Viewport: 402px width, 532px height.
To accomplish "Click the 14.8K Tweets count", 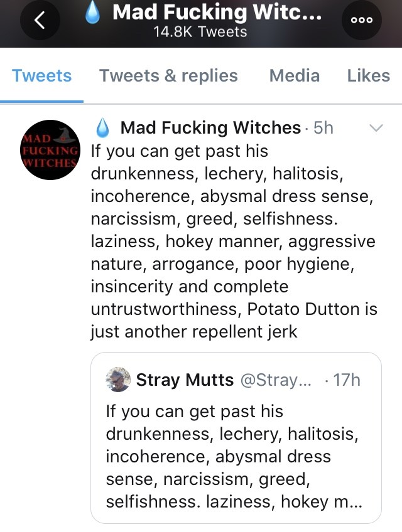I will click(x=200, y=31).
